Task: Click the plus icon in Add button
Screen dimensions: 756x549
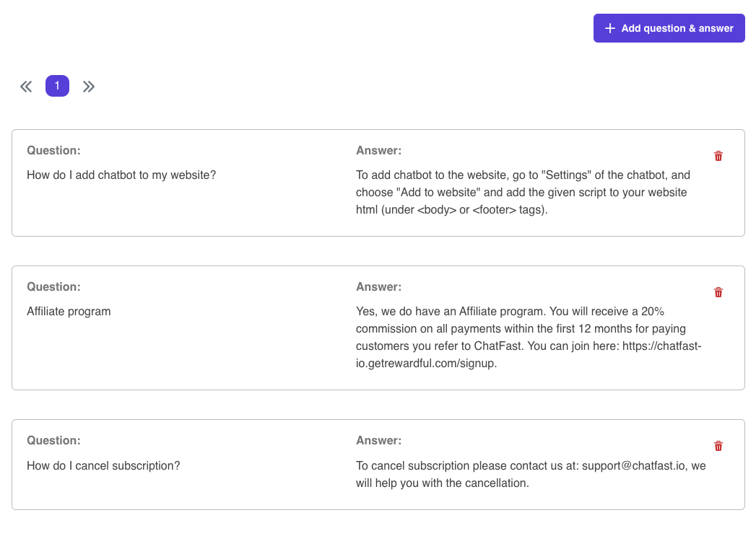Action: [x=609, y=28]
